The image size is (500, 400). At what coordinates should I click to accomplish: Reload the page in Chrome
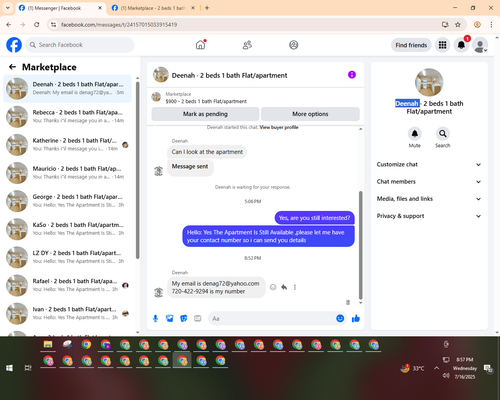[37, 24]
